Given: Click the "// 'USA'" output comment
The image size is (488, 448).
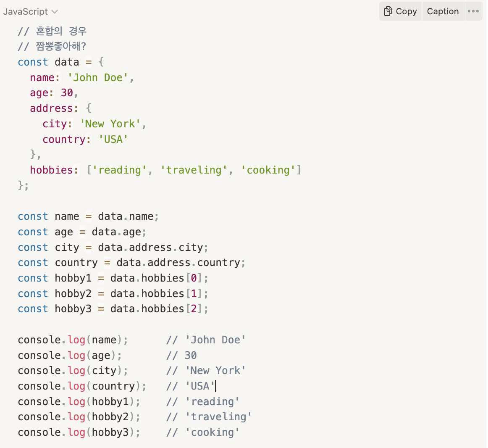Looking at the screenshot, I should tap(191, 386).
